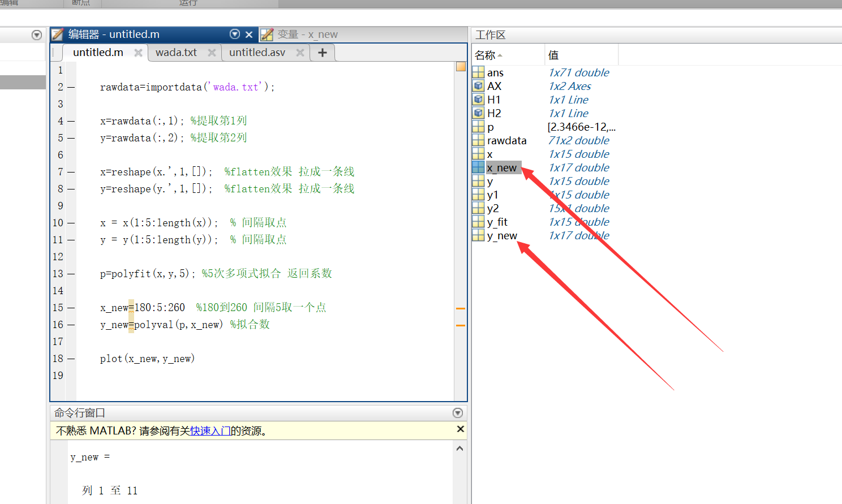Open the x_new variable editor icon
The image size is (842, 504).
[x=478, y=167]
